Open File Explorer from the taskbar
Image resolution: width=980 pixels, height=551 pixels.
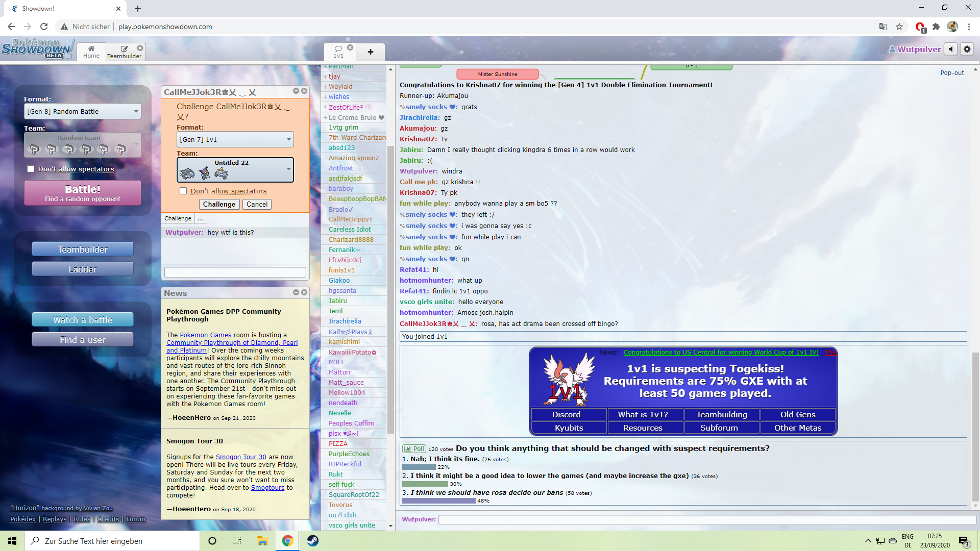tap(262, 541)
